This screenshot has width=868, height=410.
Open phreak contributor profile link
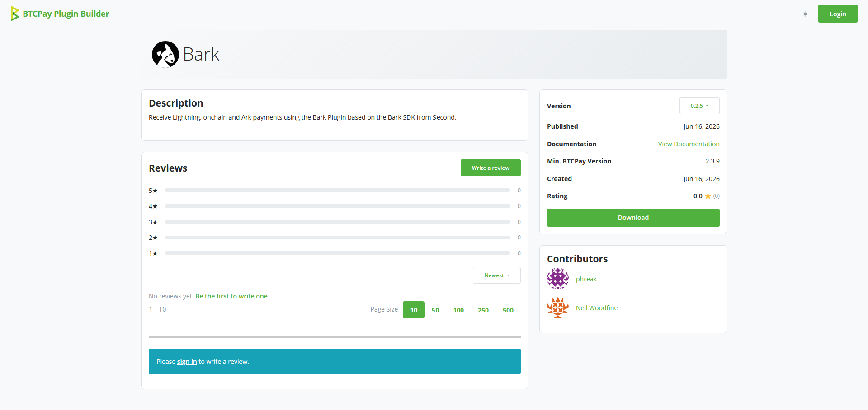pyautogui.click(x=586, y=279)
